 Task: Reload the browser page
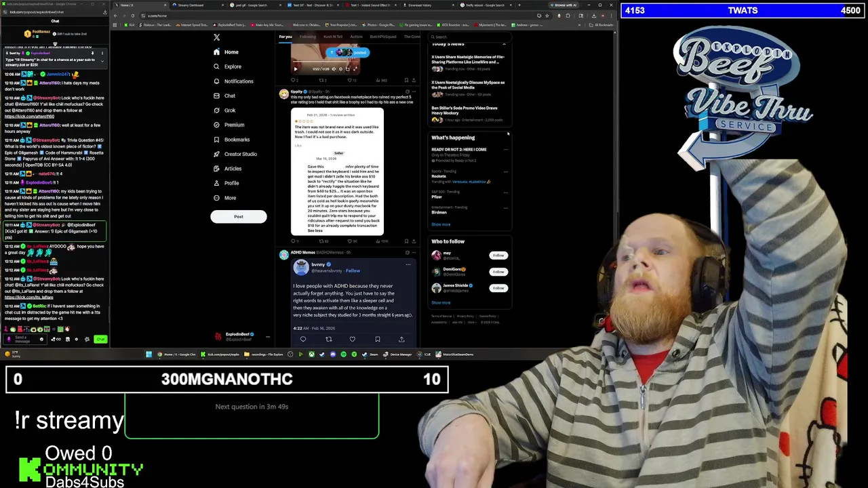[133, 16]
